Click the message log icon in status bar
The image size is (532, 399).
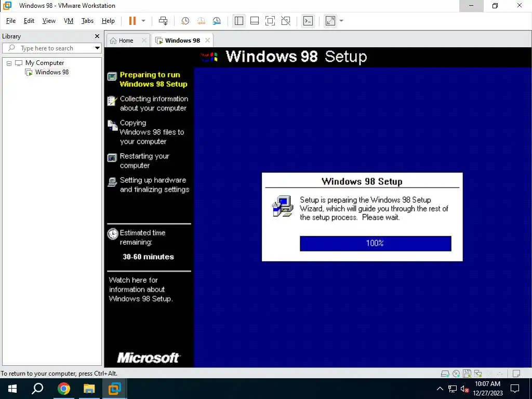516,374
